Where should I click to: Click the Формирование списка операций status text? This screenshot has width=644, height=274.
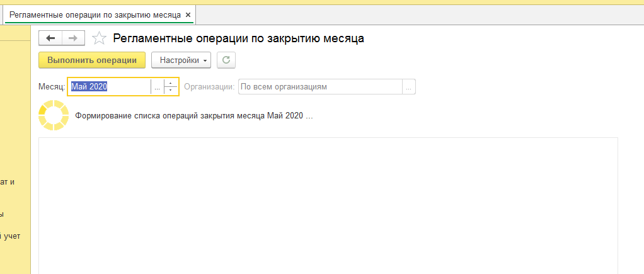coord(194,116)
